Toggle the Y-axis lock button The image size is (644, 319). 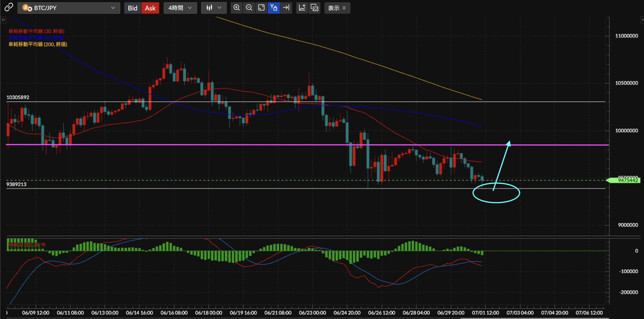click(x=273, y=8)
